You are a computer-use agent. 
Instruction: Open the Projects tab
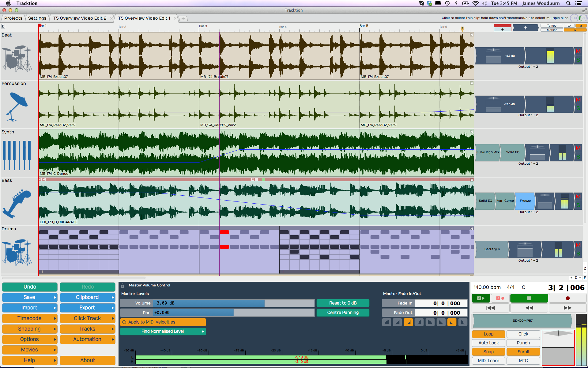[x=13, y=18]
